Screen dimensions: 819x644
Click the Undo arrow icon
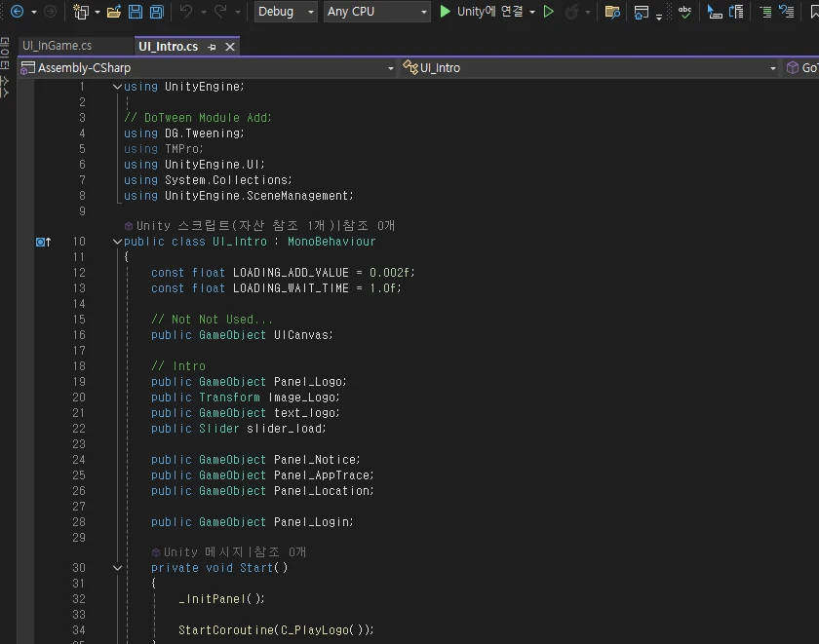[185, 12]
